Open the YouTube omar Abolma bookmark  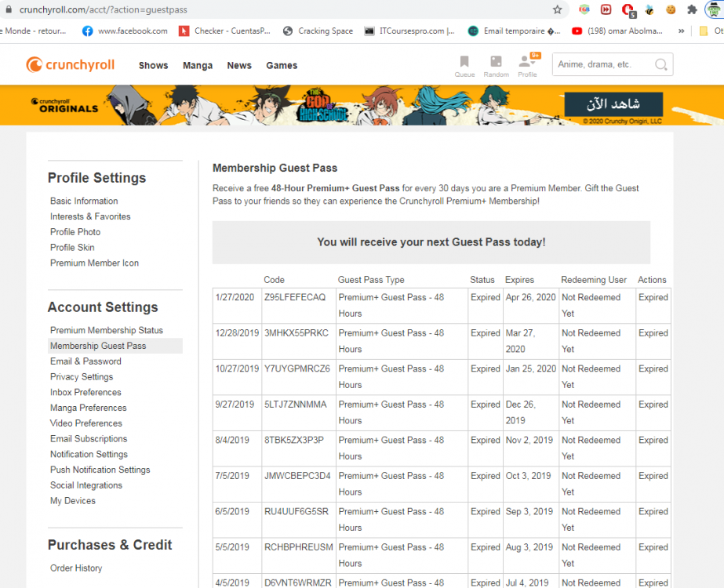(x=619, y=31)
